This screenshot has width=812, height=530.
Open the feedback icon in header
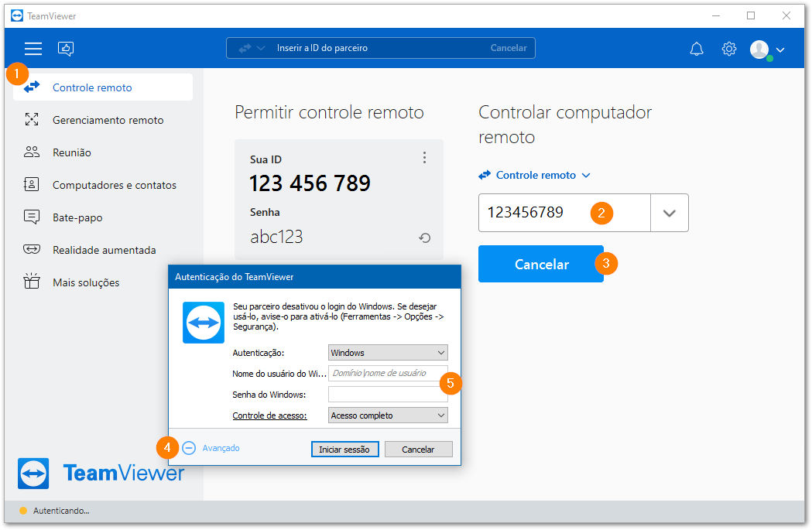tap(66, 49)
